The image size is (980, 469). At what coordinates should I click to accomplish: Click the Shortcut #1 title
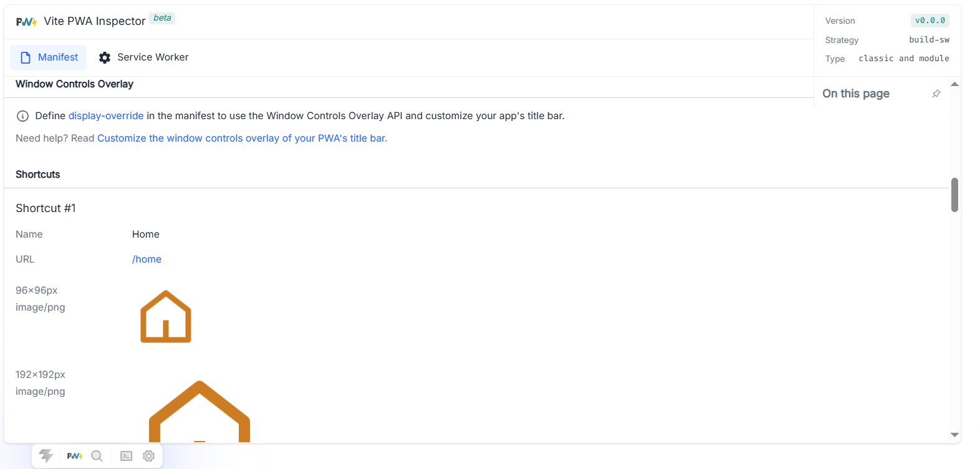tap(46, 208)
